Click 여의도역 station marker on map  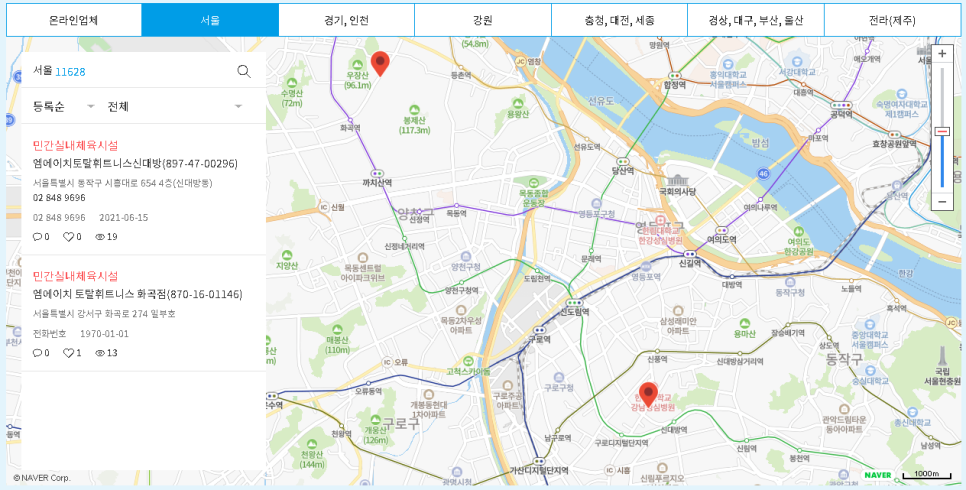point(722,231)
